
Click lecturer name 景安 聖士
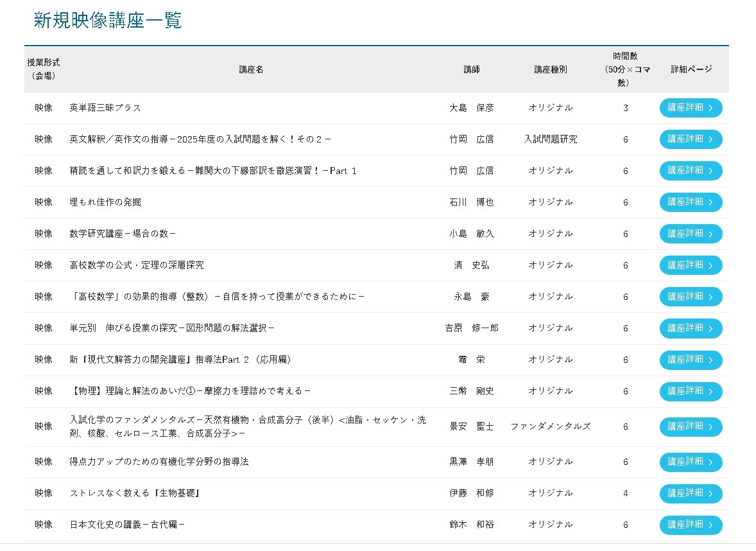472,426
